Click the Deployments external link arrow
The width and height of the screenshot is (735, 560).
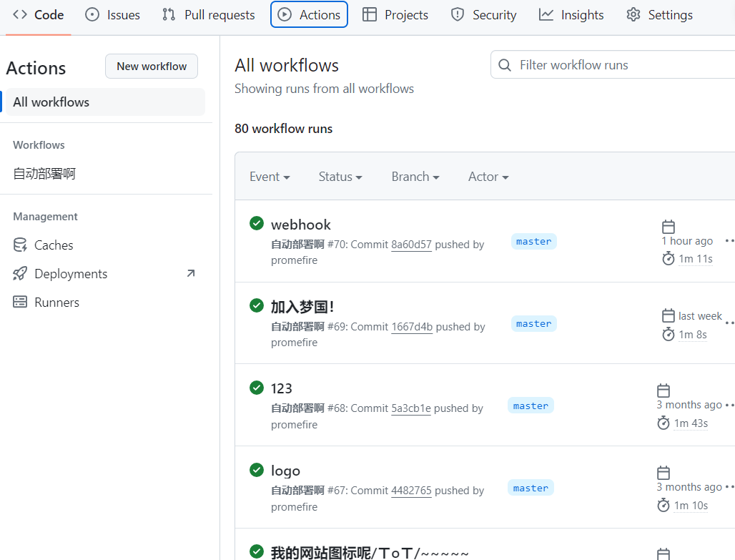[x=191, y=273]
